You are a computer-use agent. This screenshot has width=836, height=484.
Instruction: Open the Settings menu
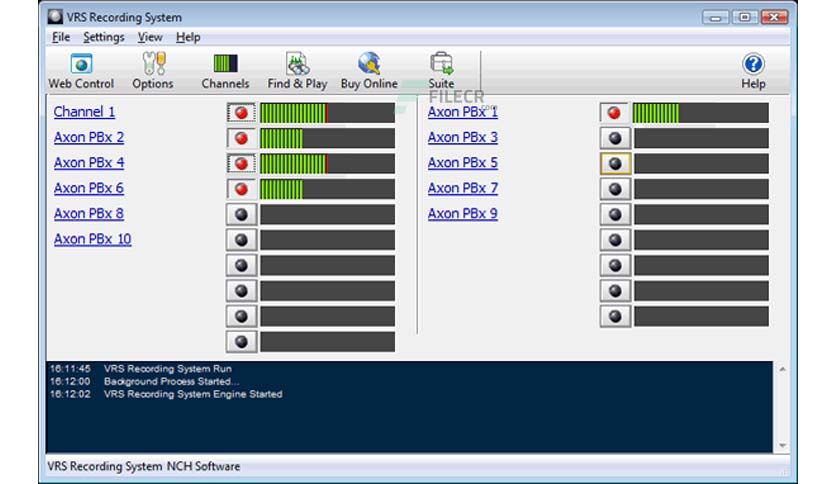103,37
